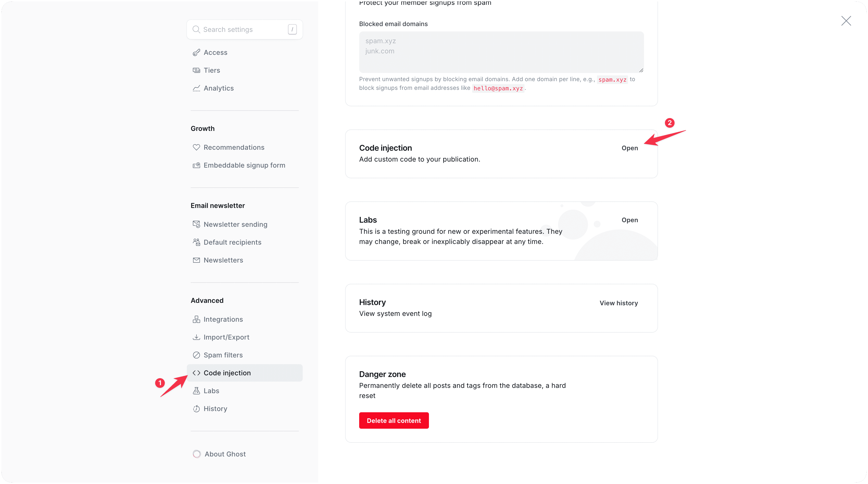Click the Integrations blocks icon
The width and height of the screenshot is (868, 484).
(x=196, y=319)
